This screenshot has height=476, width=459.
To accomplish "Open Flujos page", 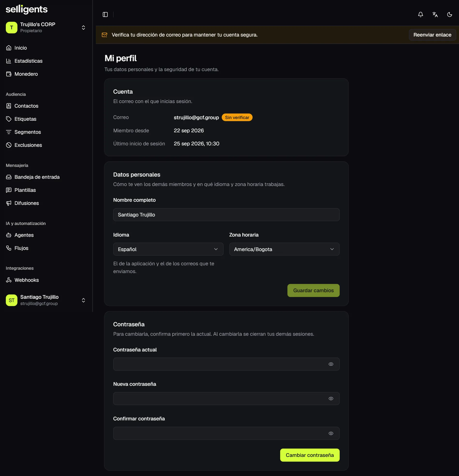I will click(x=46, y=248).
